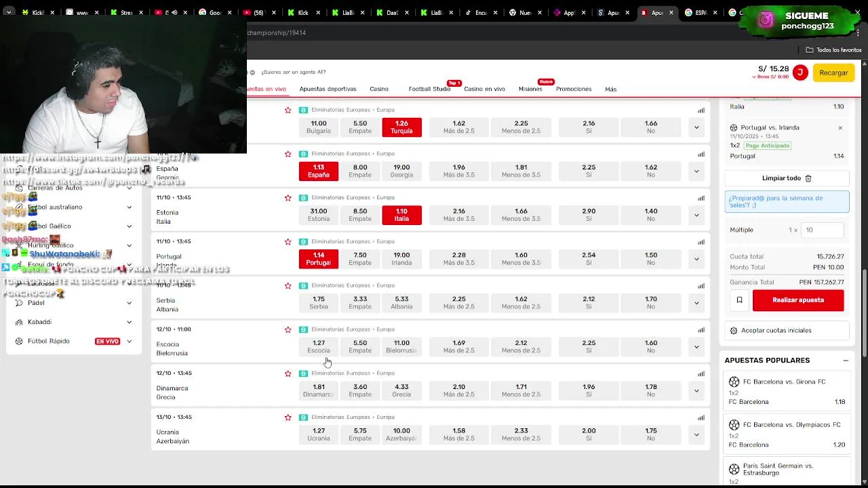Click the Fútbol Rápido sport icon
This screenshot has width=868, height=488.
(19, 342)
